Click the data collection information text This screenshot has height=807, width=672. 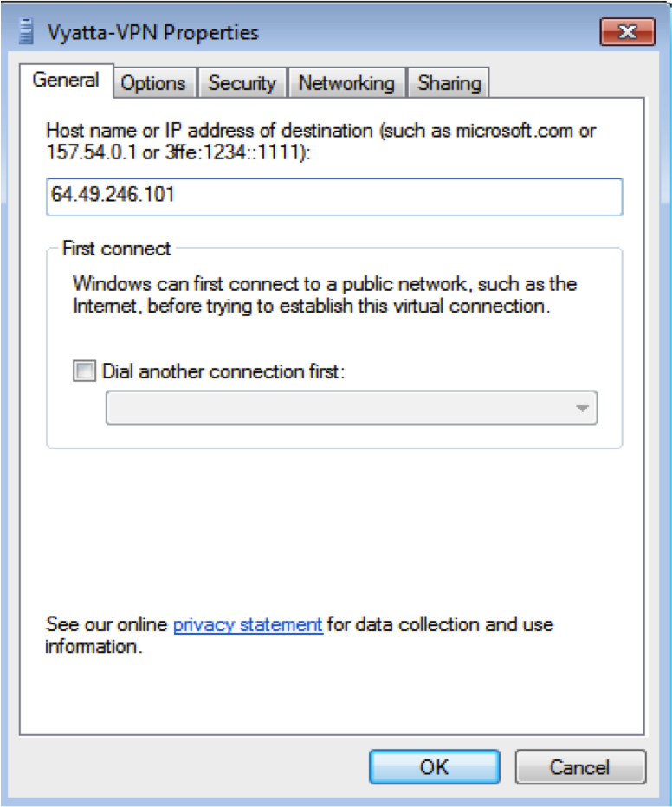click(300, 635)
